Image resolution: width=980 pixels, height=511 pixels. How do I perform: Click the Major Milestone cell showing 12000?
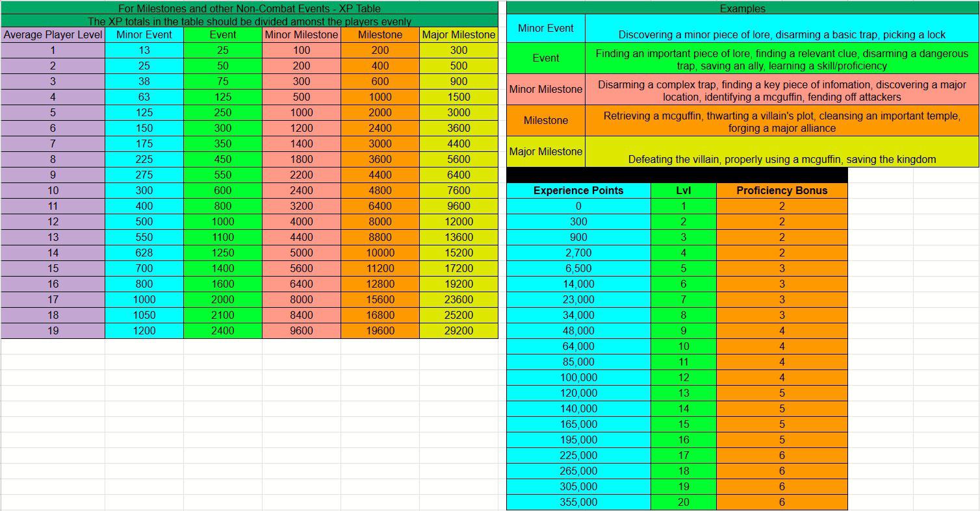click(459, 221)
